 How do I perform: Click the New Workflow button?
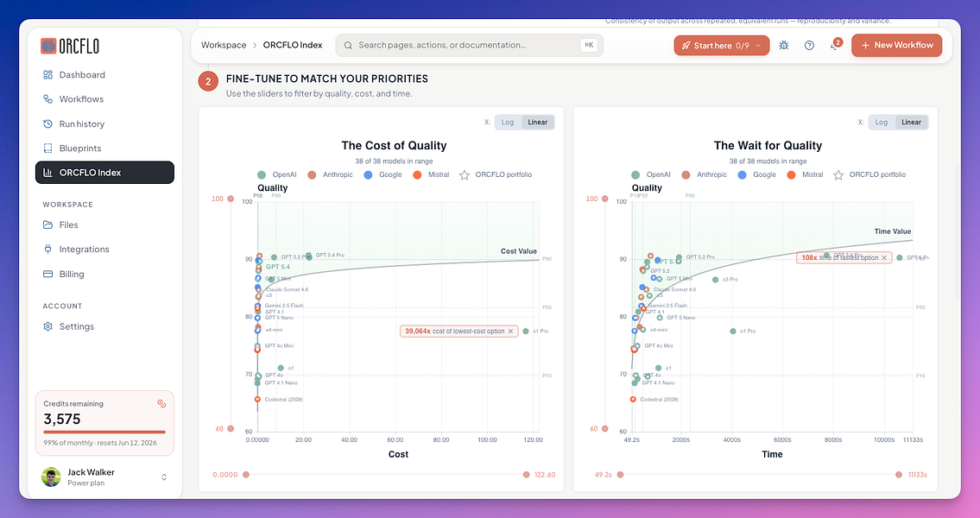click(896, 45)
